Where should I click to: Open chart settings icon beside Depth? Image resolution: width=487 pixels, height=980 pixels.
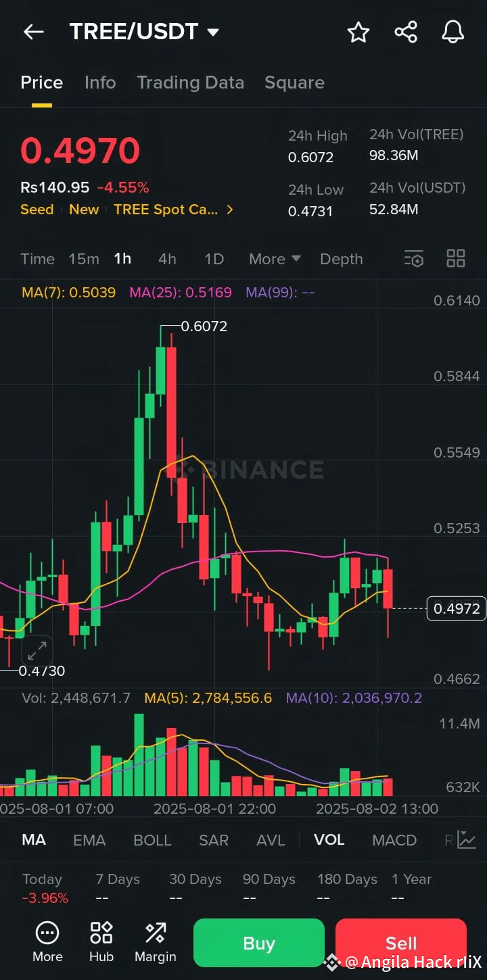click(x=413, y=259)
